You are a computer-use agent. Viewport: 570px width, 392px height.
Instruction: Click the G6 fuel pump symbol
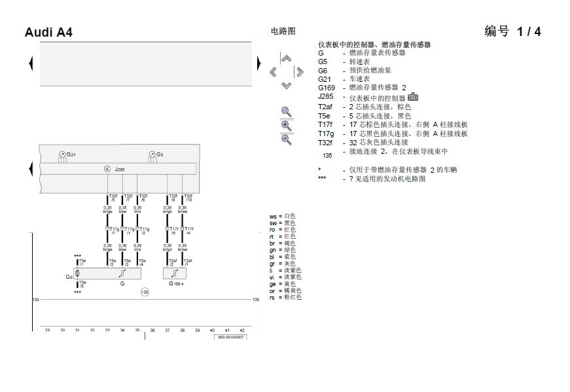[x=77, y=273]
